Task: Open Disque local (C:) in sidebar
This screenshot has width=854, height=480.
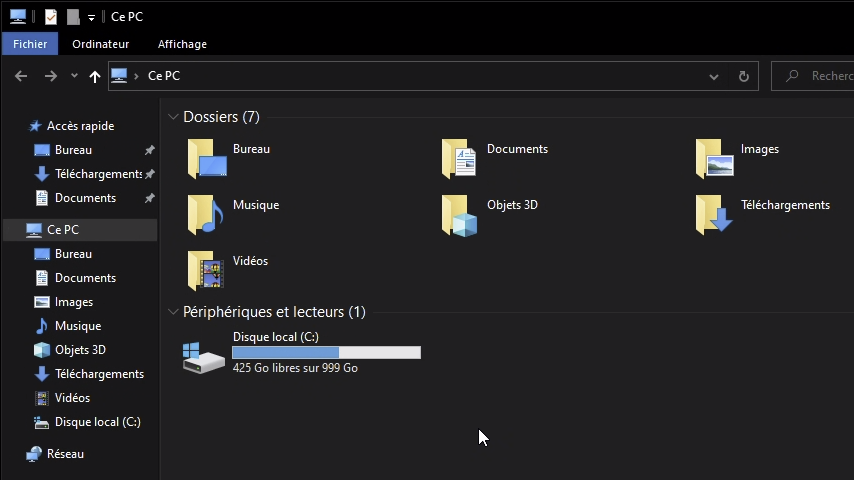Action: pyautogui.click(x=97, y=422)
